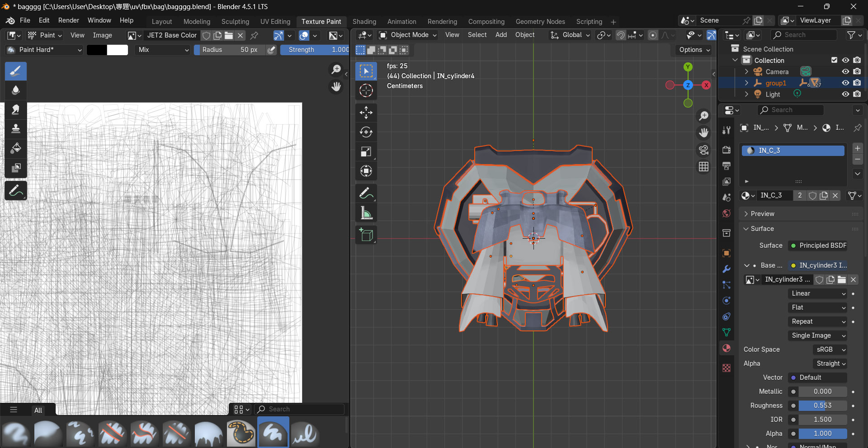The width and height of the screenshot is (868, 448).
Task: Open the Render menu
Action: pos(69,20)
